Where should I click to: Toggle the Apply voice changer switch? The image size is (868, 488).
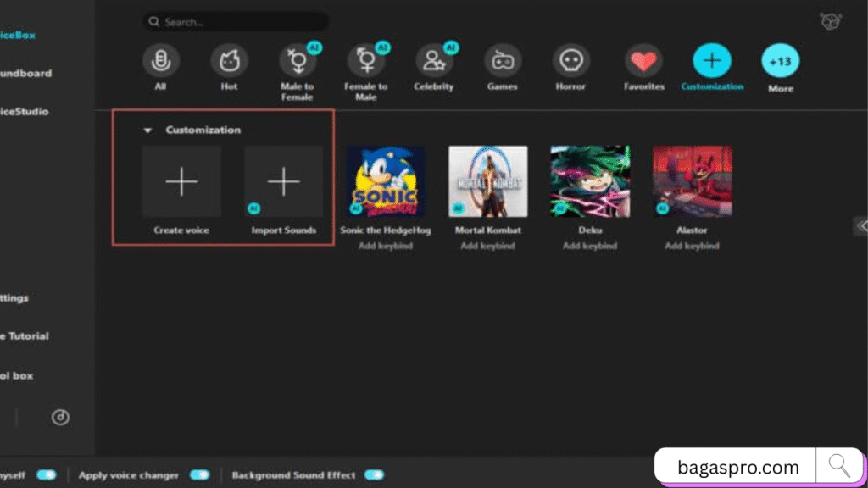pos(199,475)
